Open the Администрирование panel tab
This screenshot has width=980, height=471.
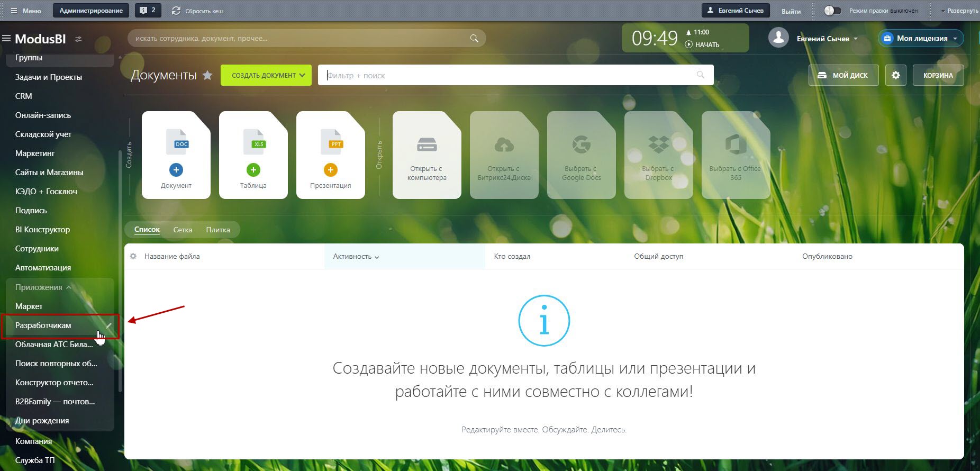click(x=91, y=11)
